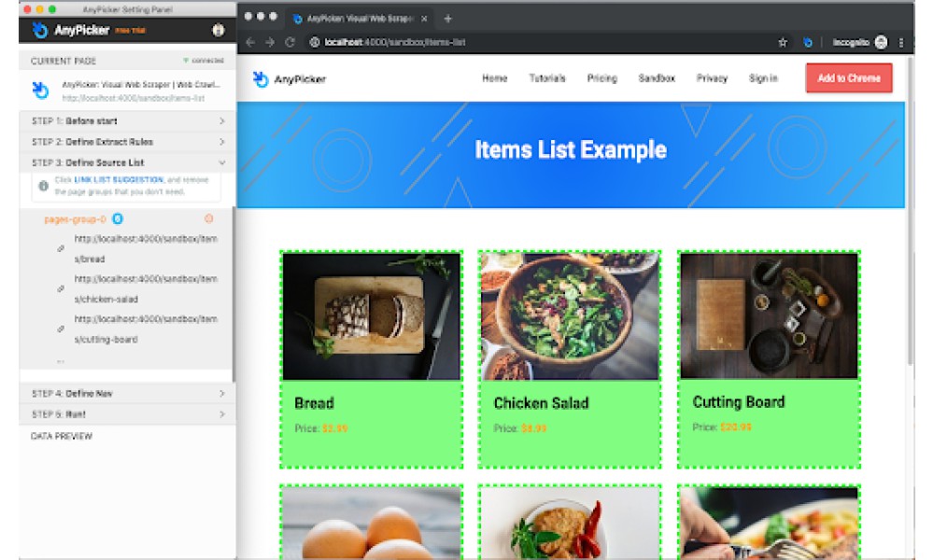
Task: Click the Chicken Salad item title
Action: 541,403
